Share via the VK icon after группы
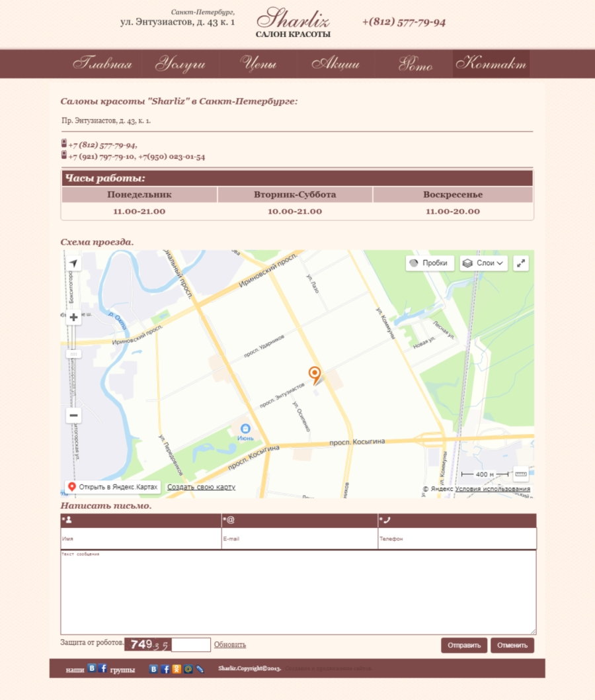 [153, 669]
